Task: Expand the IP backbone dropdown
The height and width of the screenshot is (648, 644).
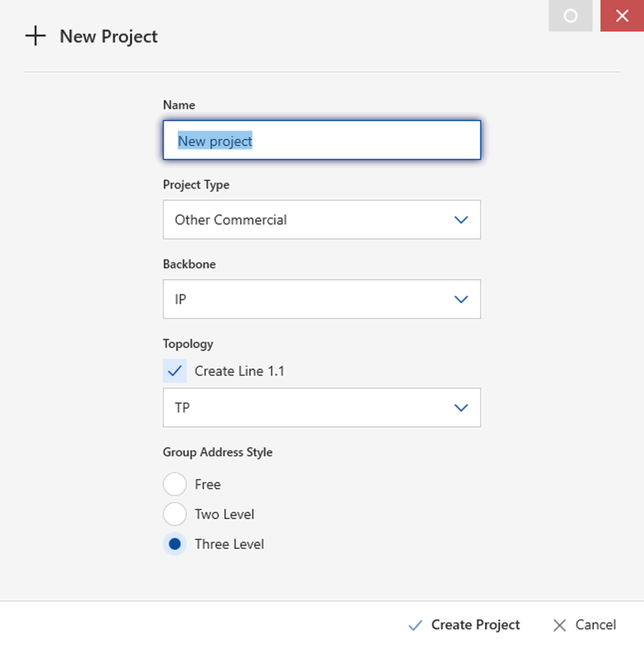Action: [322, 299]
